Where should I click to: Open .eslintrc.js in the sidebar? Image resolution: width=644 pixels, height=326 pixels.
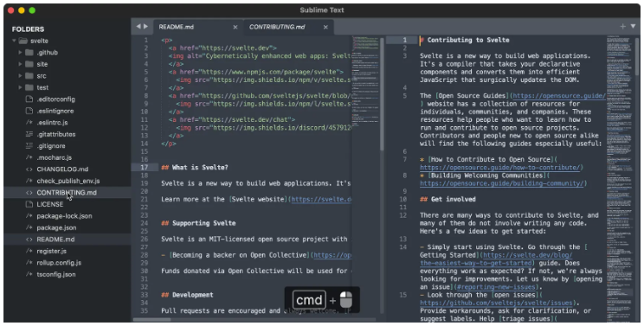pos(52,123)
